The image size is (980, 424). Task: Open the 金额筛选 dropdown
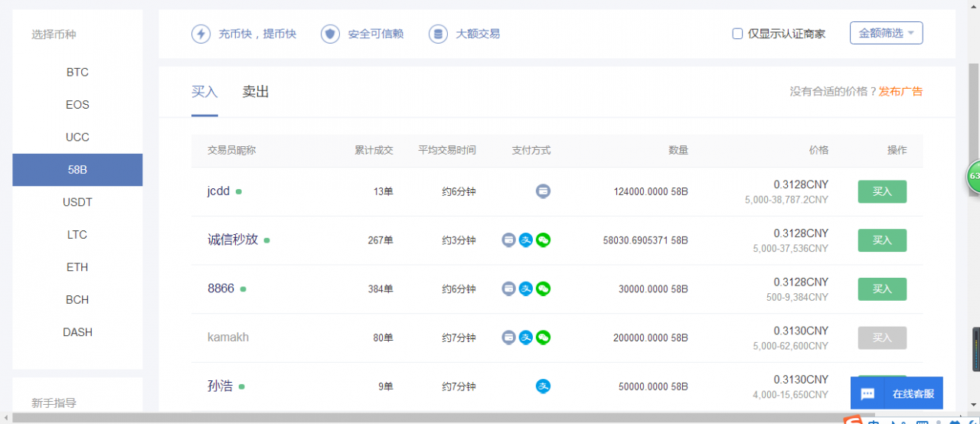click(886, 33)
